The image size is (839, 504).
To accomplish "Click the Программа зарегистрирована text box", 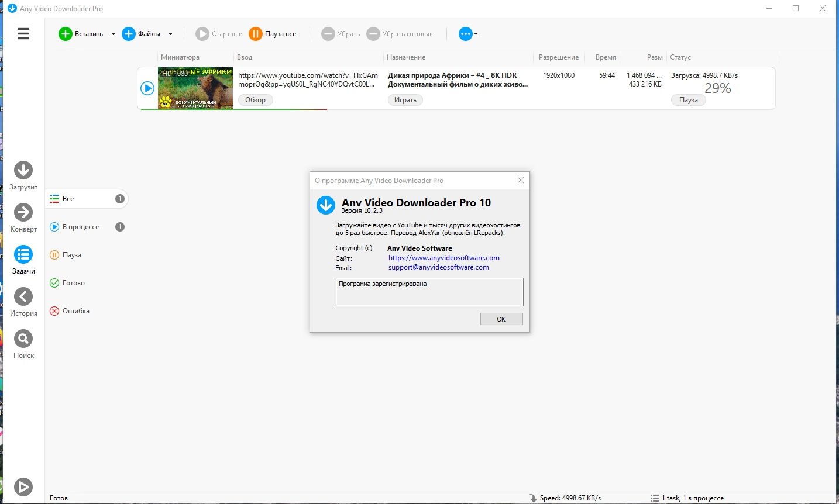I will 429,292.
